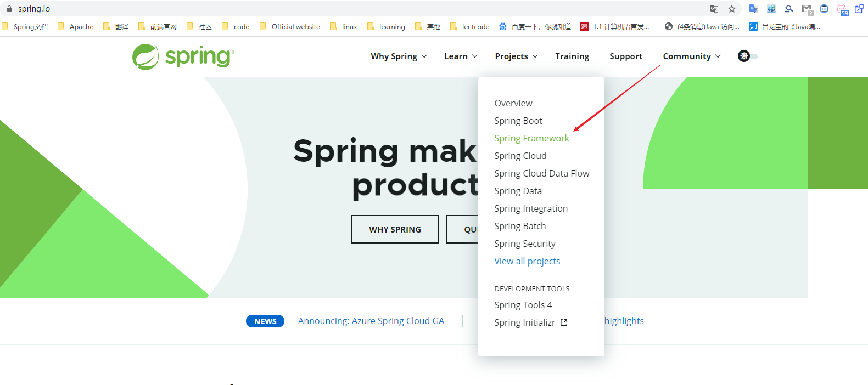Open Spring Tools 4
Image resolution: width=868 pixels, height=385 pixels.
523,305
